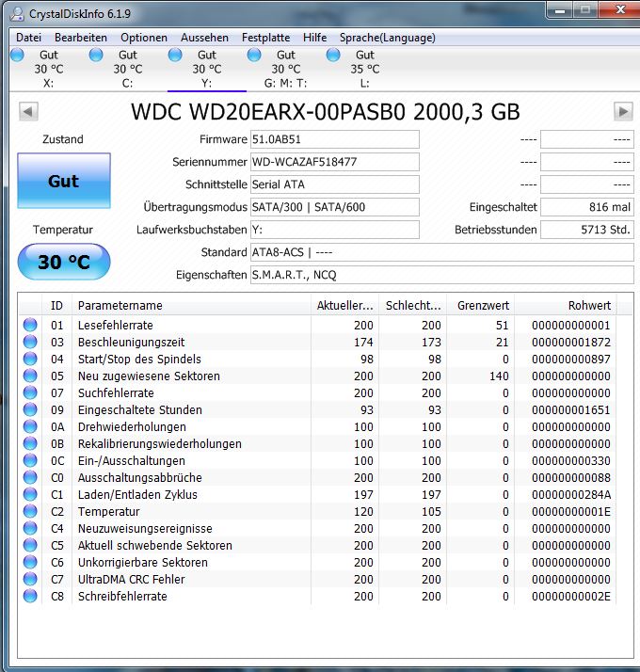Click the Eigenschaften field S.M.A.R.T., NCQ

point(442,275)
